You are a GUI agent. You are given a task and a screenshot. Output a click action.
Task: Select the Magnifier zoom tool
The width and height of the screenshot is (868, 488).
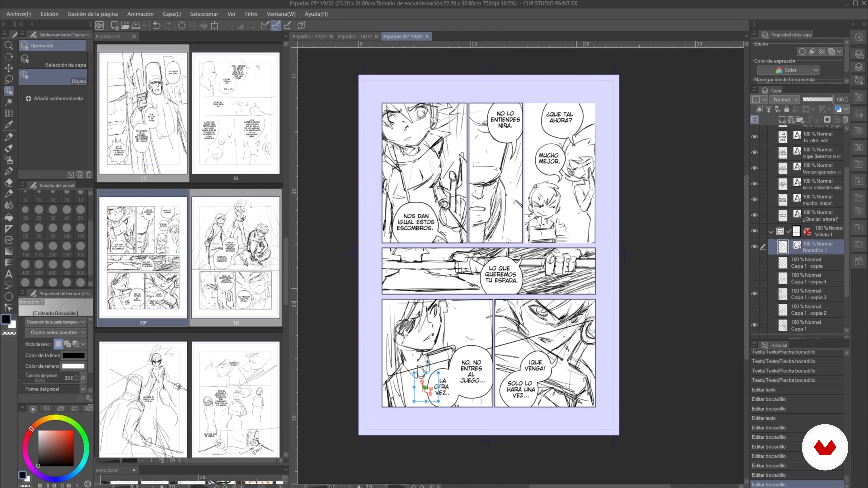tap(9, 45)
